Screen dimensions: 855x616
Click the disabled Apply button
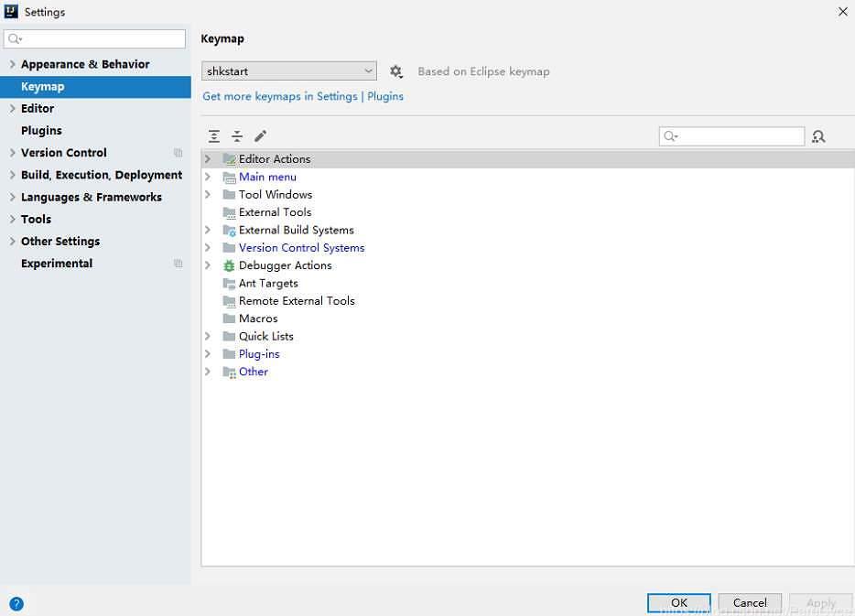(x=820, y=603)
